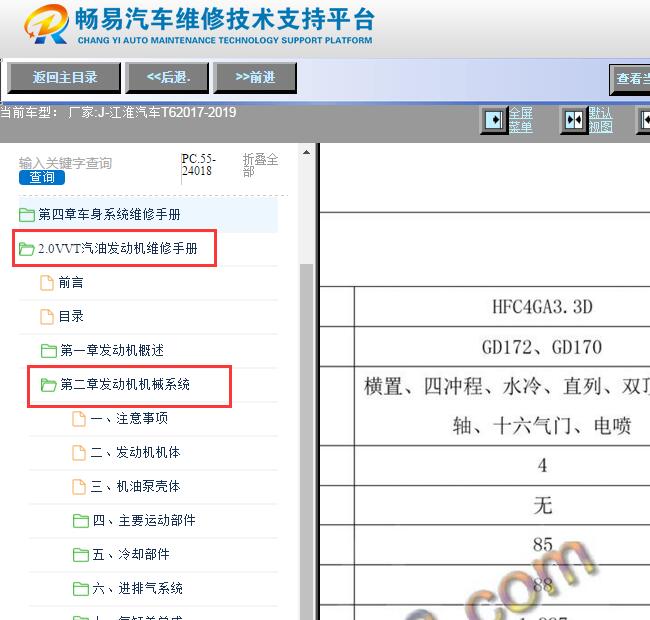Click the 当前车型 vehicle model text
This screenshot has height=620, width=650.
click(118, 112)
